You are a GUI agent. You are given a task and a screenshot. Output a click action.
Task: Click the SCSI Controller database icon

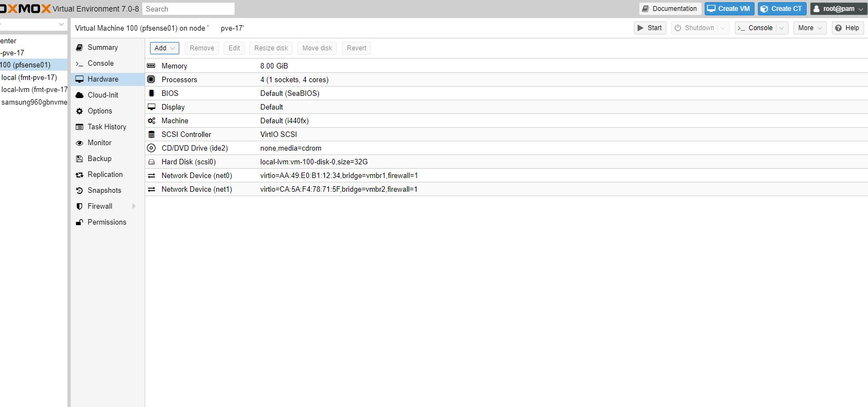pyautogui.click(x=151, y=134)
